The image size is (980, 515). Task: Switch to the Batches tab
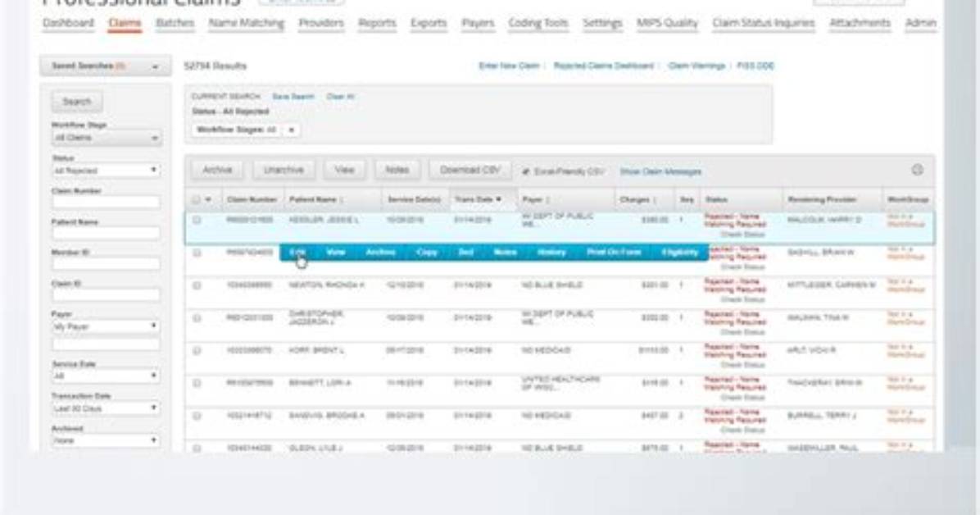click(175, 23)
